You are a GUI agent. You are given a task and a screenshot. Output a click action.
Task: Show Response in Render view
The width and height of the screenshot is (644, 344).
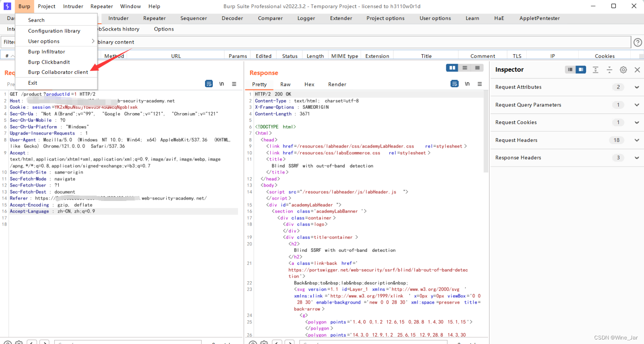pyautogui.click(x=337, y=84)
